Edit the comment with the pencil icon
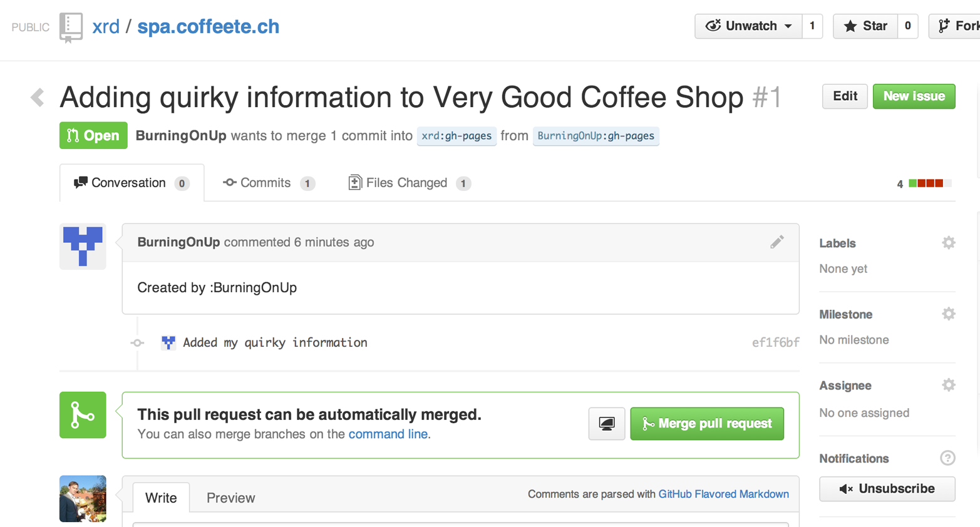 776,242
